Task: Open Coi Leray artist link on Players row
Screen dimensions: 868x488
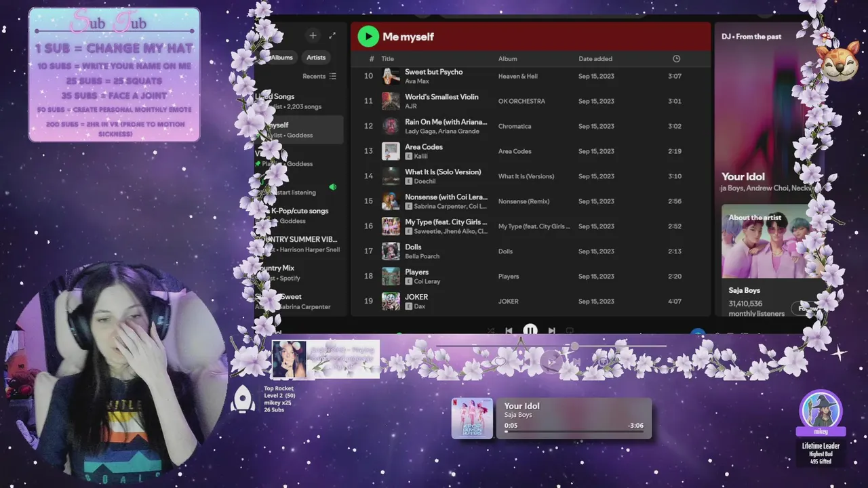Action: [x=427, y=281]
